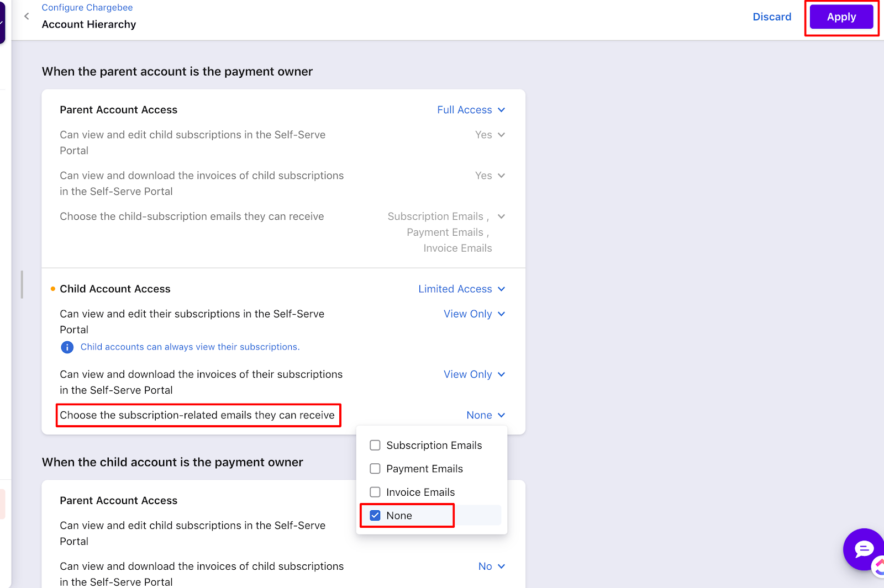Open the No dropdown for child invoices

click(492, 566)
